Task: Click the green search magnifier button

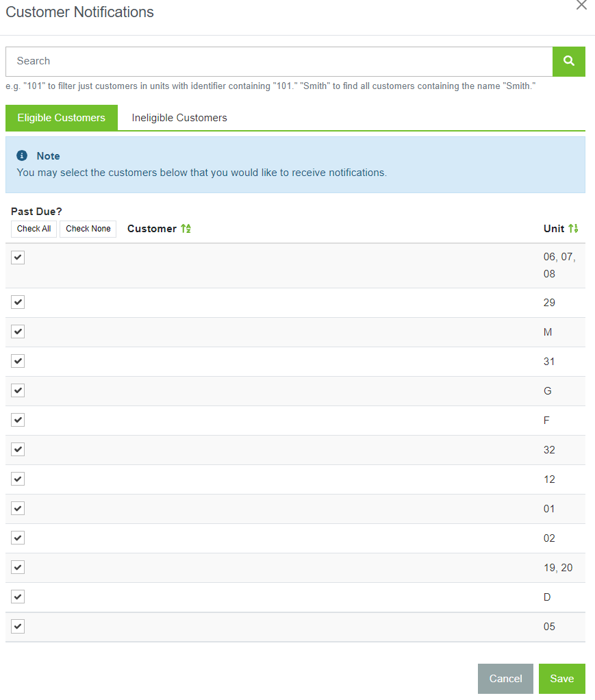Action: [x=568, y=61]
